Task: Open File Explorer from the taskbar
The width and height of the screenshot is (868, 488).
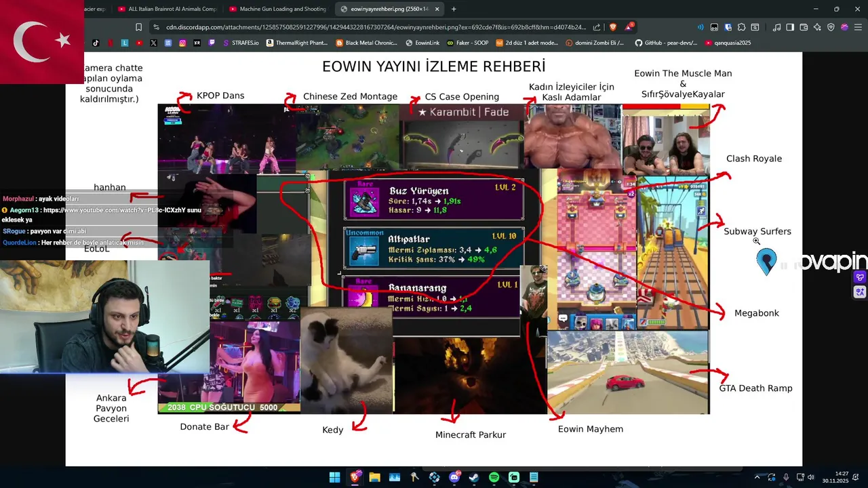Action: point(374,477)
